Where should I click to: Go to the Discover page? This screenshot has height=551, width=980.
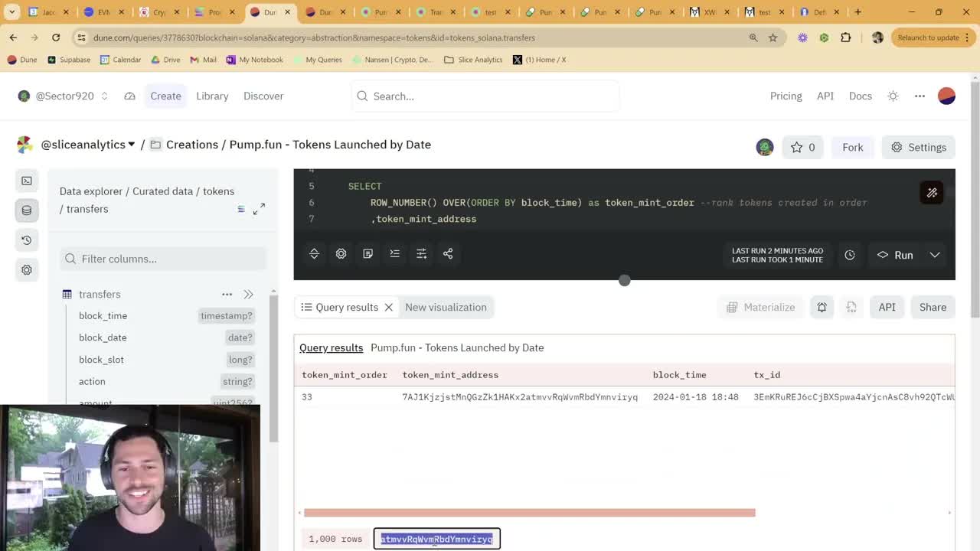263,96
